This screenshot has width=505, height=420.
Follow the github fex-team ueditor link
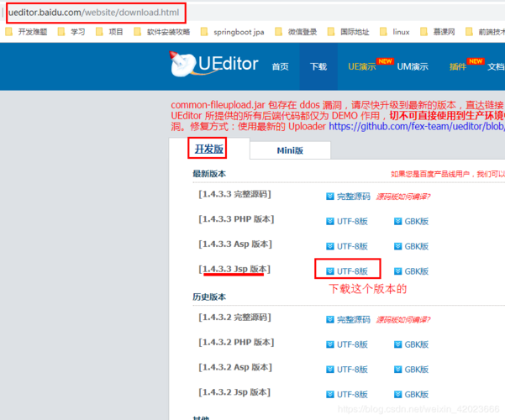point(417,126)
